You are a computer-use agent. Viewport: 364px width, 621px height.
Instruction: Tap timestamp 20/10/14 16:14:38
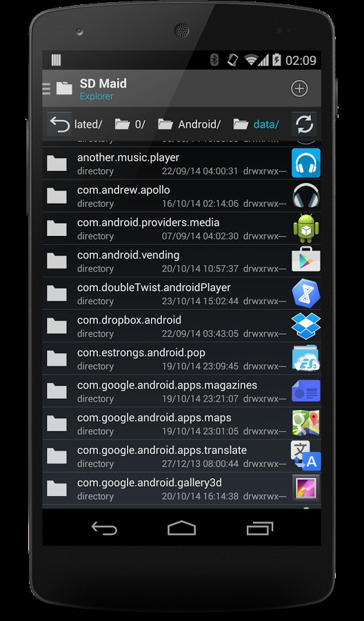(x=200, y=496)
